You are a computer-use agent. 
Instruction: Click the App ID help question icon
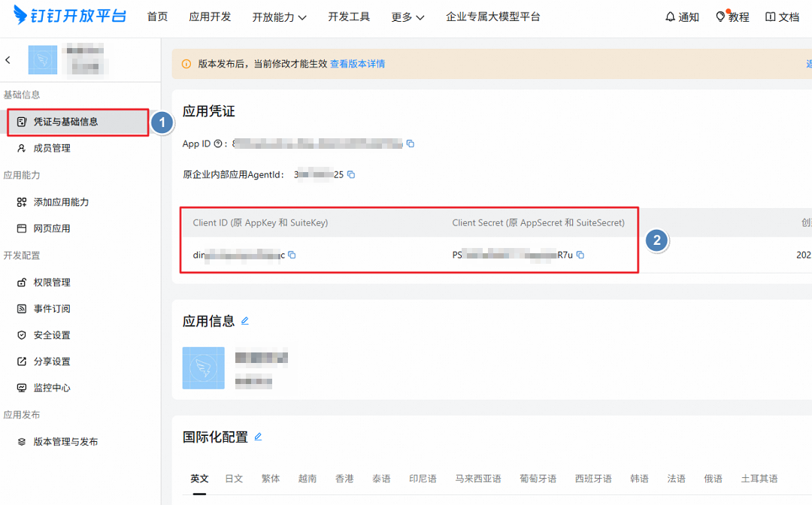pos(218,144)
